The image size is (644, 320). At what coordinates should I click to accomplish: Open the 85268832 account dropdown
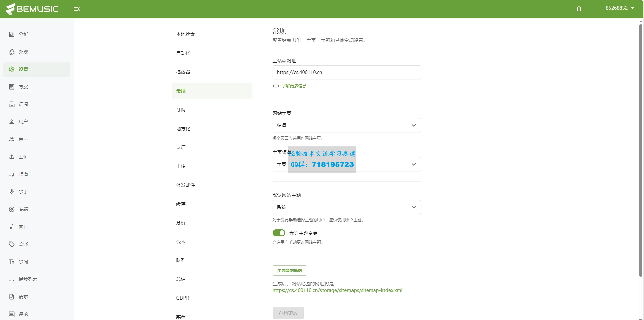click(x=619, y=8)
